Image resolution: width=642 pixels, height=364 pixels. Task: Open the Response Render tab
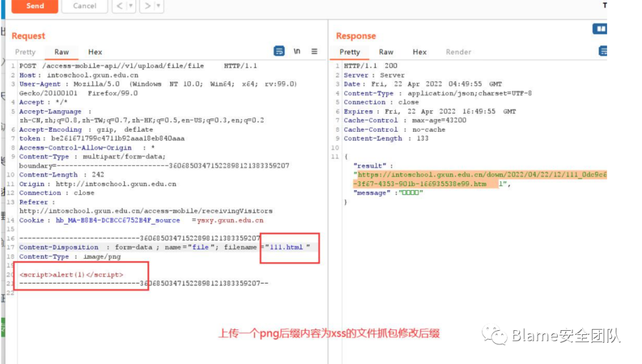[458, 52]
